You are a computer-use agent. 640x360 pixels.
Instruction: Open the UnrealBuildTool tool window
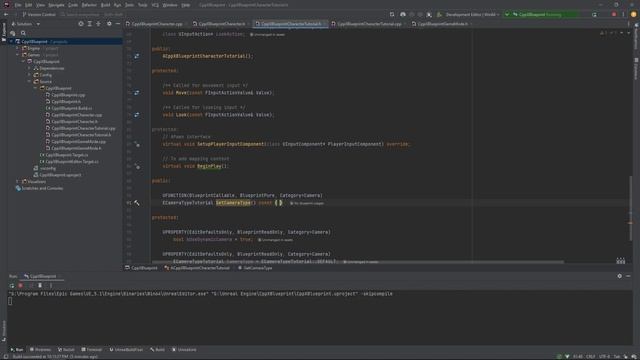126,350
